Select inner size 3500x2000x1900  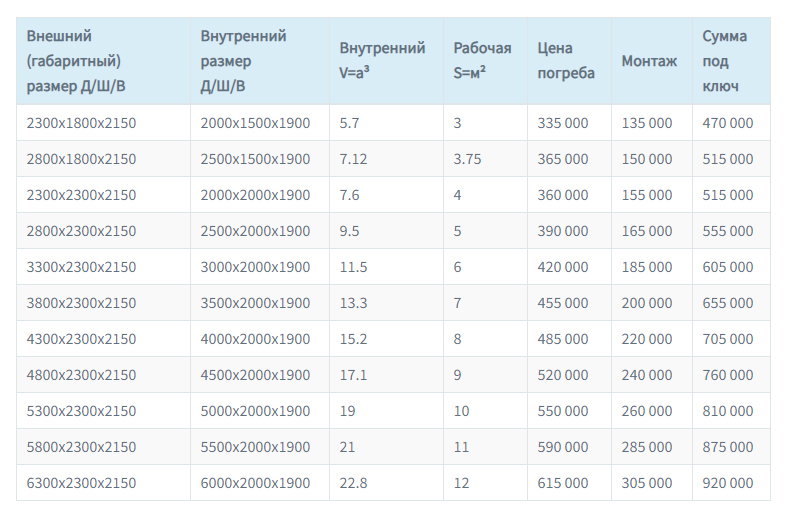[255, 303]
